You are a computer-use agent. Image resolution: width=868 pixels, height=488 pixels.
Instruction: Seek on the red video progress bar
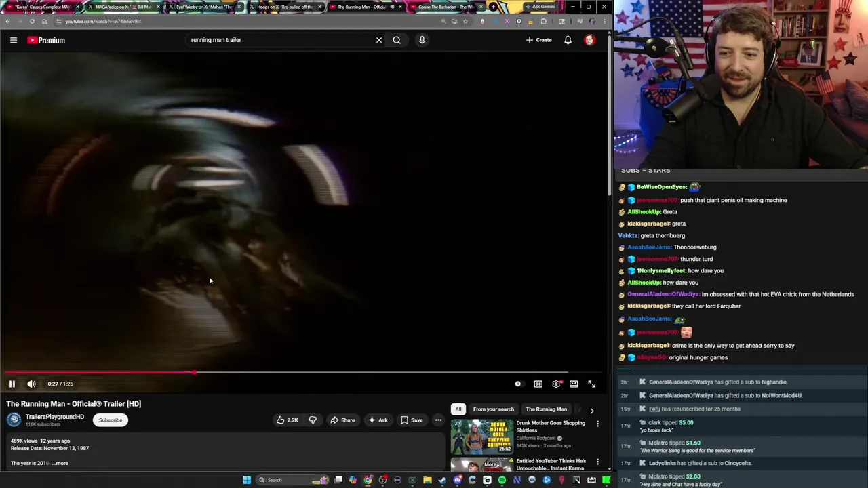click(303, 372)
